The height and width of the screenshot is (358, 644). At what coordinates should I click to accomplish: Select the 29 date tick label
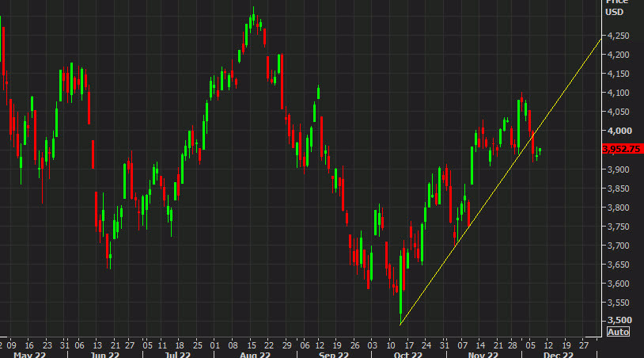click(286, 345)
